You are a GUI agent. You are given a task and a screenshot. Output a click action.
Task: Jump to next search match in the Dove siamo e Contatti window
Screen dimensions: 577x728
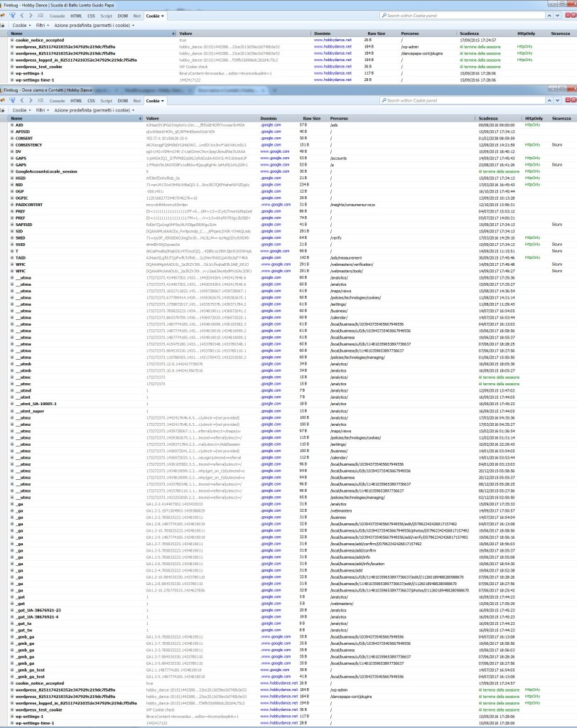[x=558, y=100]
